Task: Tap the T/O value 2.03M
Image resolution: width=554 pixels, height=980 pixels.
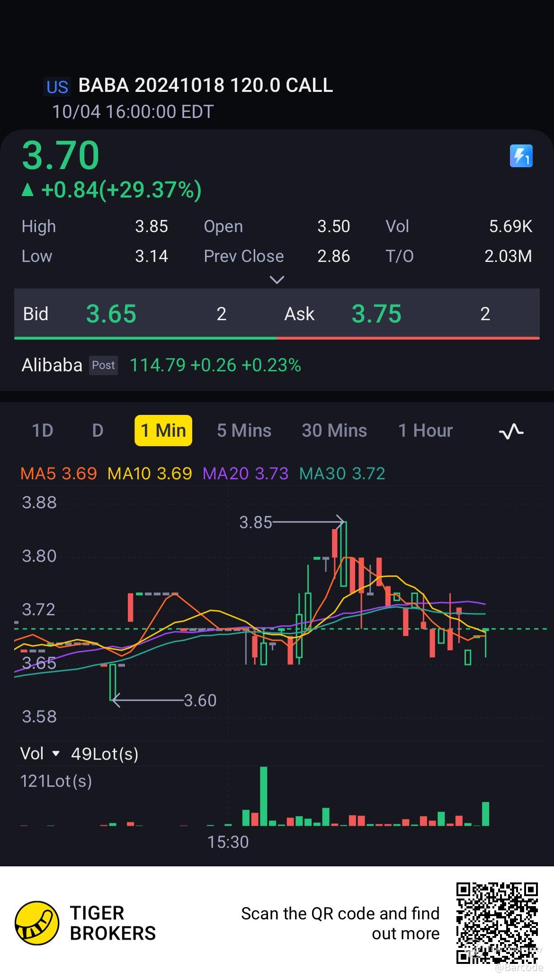Action: tap(508, 256)
